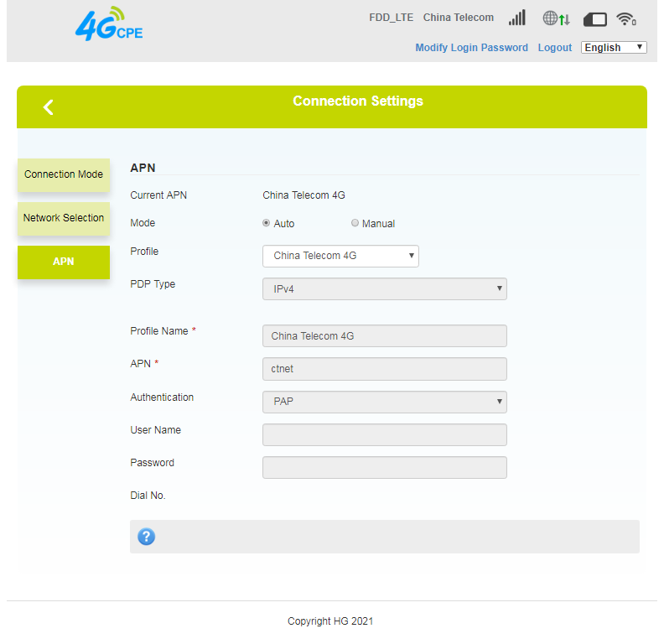Image resolution: width=664 pixels, height=644 pixels.
Task: Click the User Name input field
Action: click(385, 434)
